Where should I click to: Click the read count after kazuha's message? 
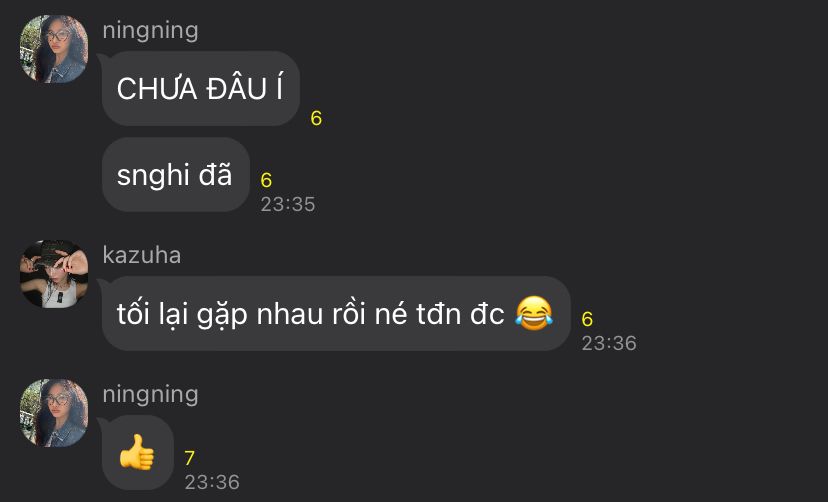pyautogui.click(x=587, y=319)
